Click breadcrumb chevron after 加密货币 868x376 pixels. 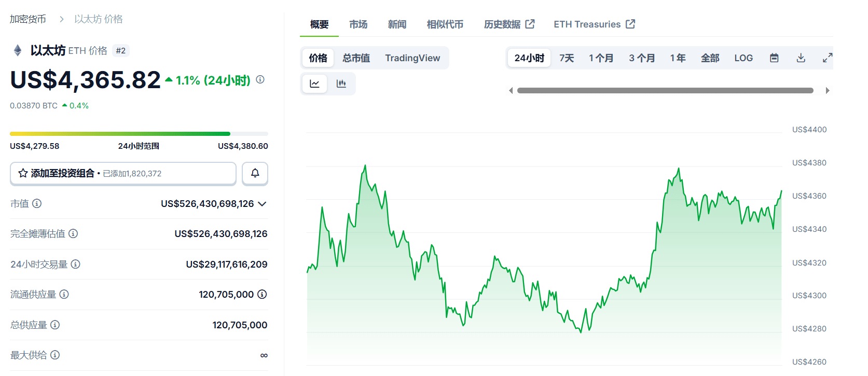[x=62, y=19]
